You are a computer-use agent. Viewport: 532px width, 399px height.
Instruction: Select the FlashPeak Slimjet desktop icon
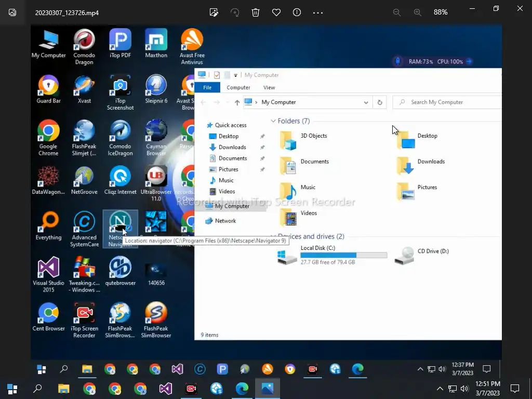84,138
